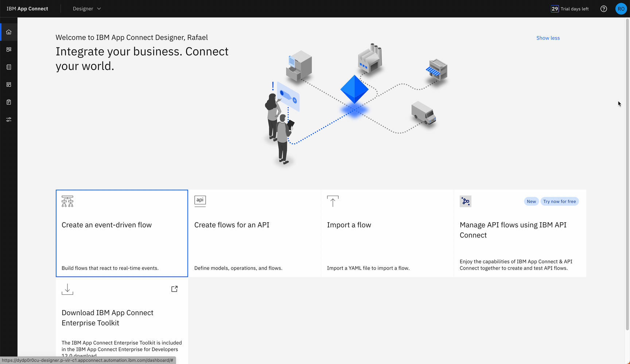630x364 pixels.
Task: Open the RO avatar profile menu
Action: point(621,8)
